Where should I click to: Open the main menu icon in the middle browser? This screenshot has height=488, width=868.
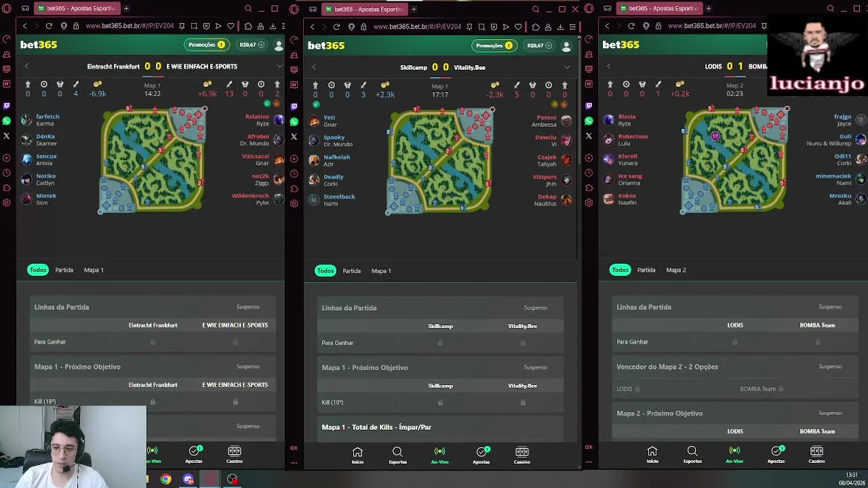(x=572, y=27)
